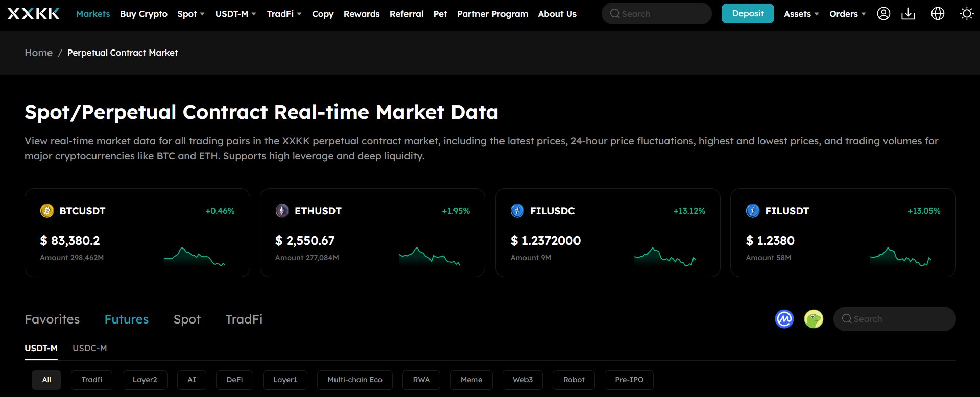The image size is (980, 397).
Task: Select the Futures tab
Action: (127, 319)
